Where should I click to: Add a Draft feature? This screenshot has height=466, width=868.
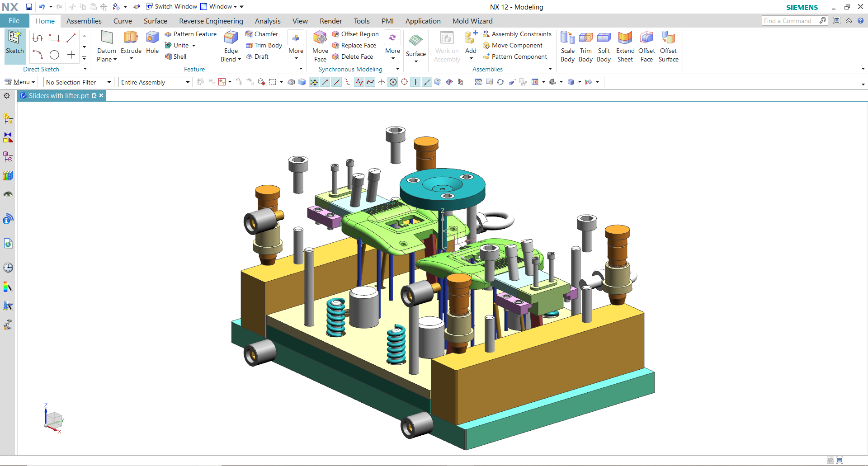pyautogui.click(x=257, y=56)
